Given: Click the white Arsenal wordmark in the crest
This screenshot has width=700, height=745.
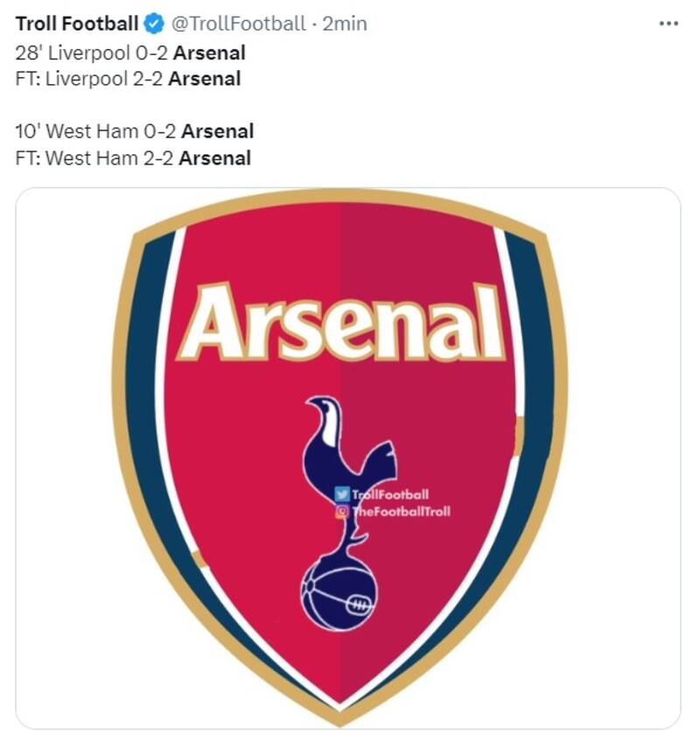Looking at the screenshot, I should click(341, 322).
